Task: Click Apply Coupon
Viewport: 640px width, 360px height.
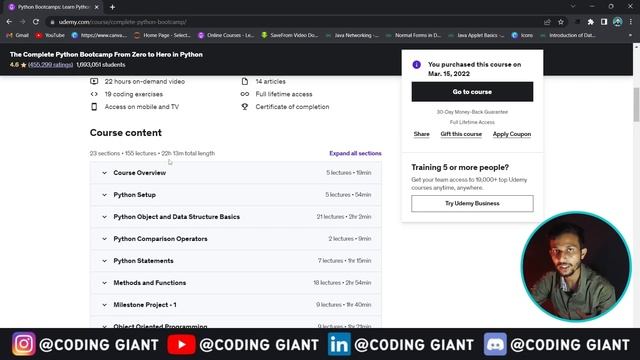Action: point(512,134)
